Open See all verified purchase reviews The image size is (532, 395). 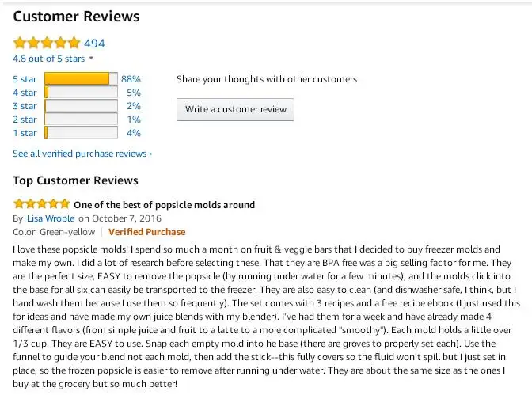pyautogui.click(x=82, y=154)
